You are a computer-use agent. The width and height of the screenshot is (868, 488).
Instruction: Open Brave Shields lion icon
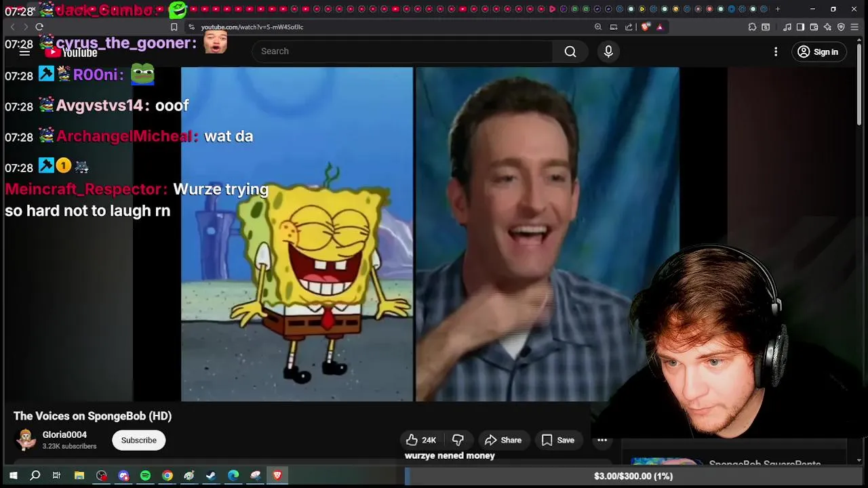coord(645,27)
